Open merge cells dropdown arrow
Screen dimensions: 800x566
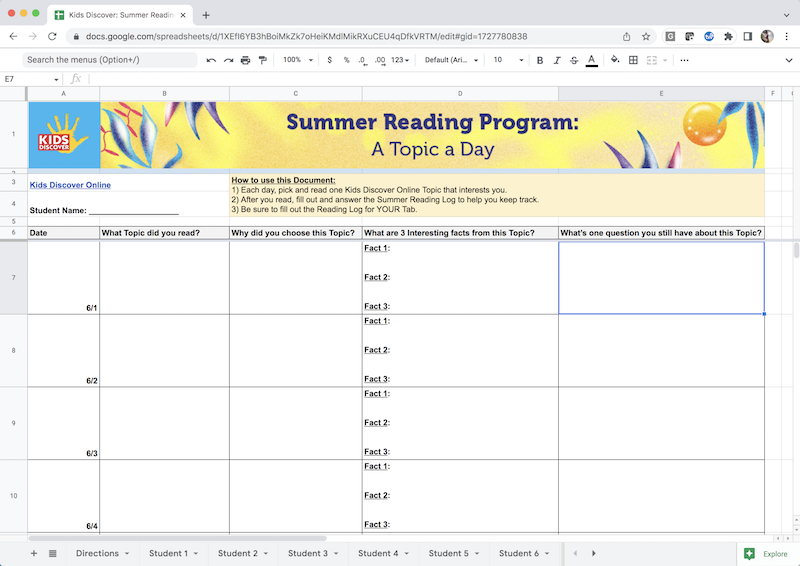[665, 60]
